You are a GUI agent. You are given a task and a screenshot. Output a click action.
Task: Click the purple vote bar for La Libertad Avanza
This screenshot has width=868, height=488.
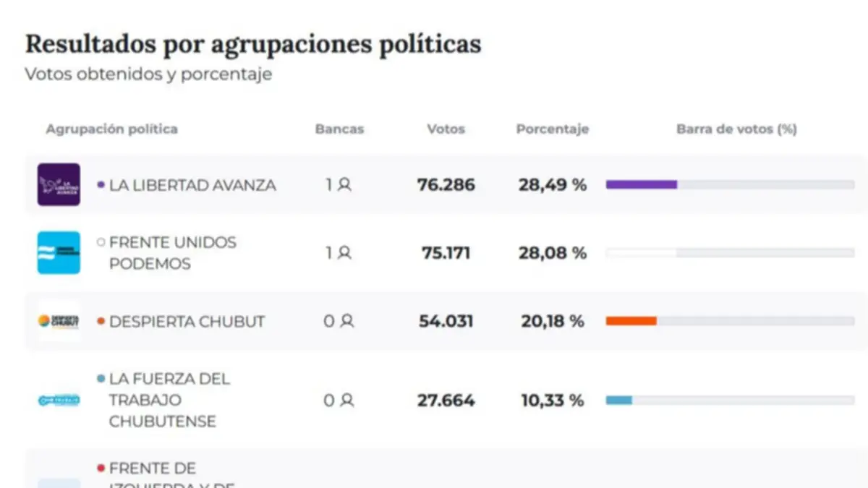coord(641,185)
